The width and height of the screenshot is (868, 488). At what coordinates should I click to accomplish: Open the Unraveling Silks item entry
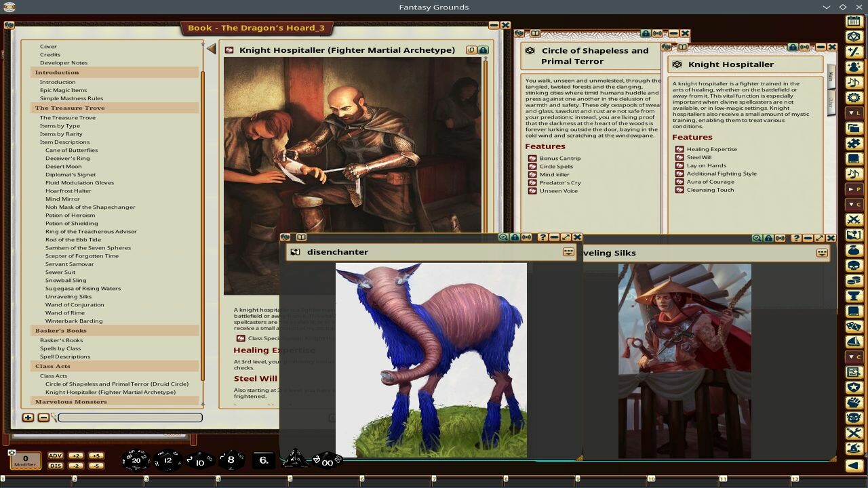68,296
